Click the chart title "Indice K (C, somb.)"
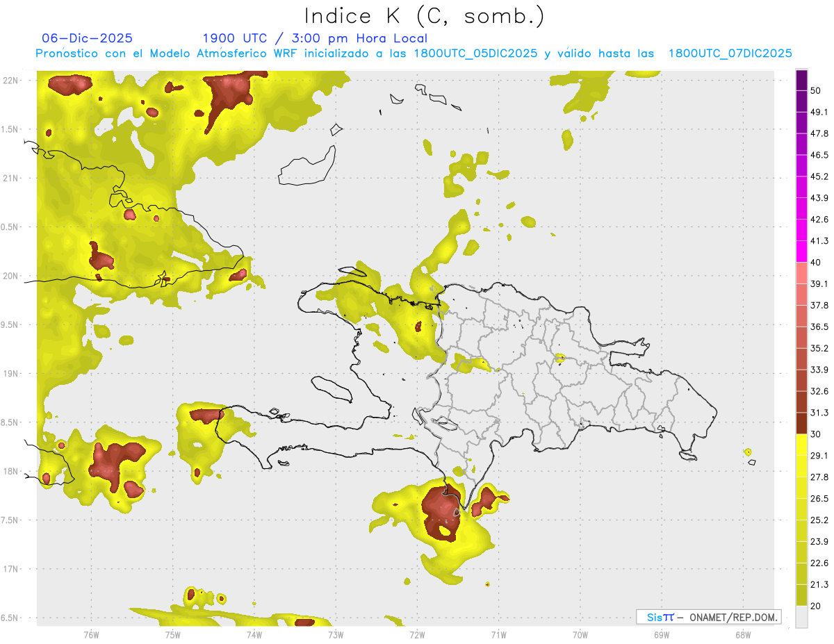 point(424,16)
